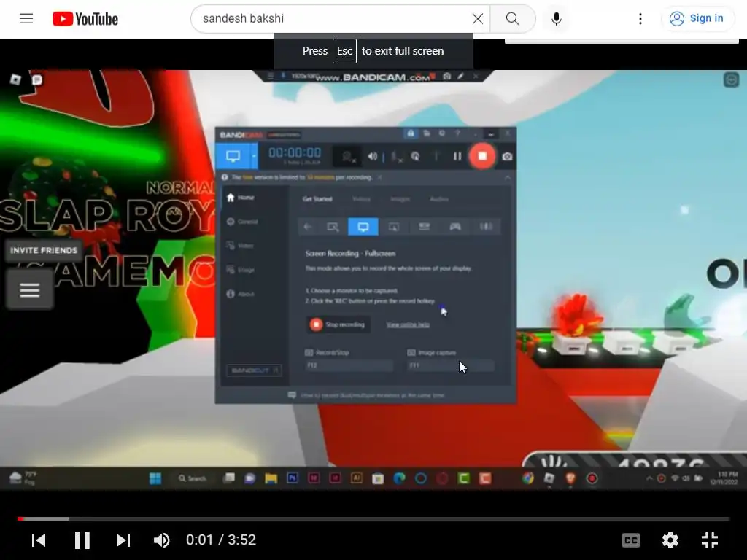The width and height of the screenshot is (747, 560).
Task: Click Bandicam's pause recording icon in video
Action: pos(457,156)
